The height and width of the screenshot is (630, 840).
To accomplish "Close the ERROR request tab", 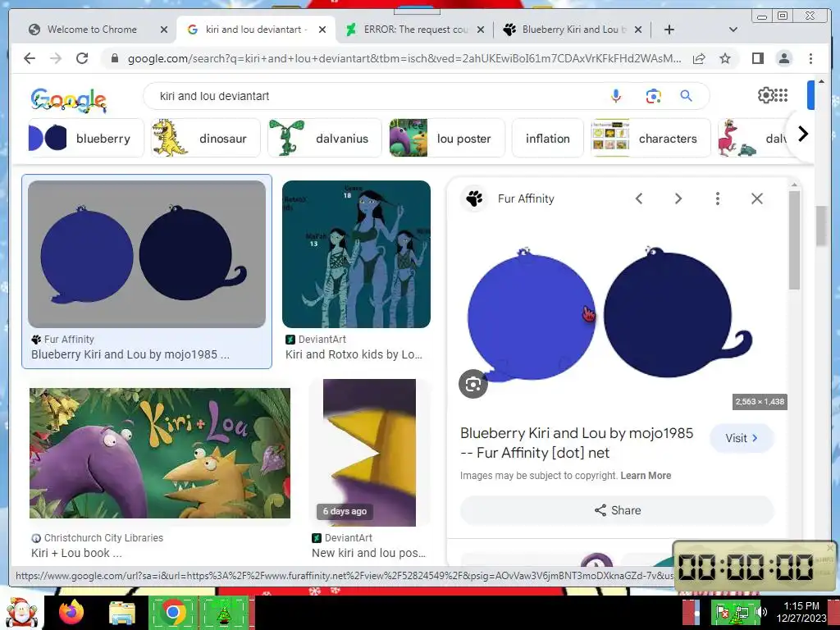I will pos(481,30).
